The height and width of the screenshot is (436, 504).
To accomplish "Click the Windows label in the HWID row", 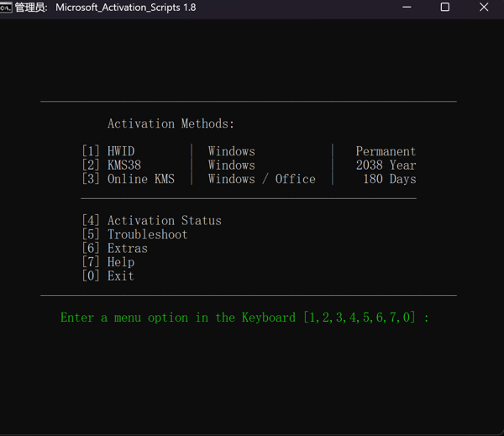I will pos(231,151).
